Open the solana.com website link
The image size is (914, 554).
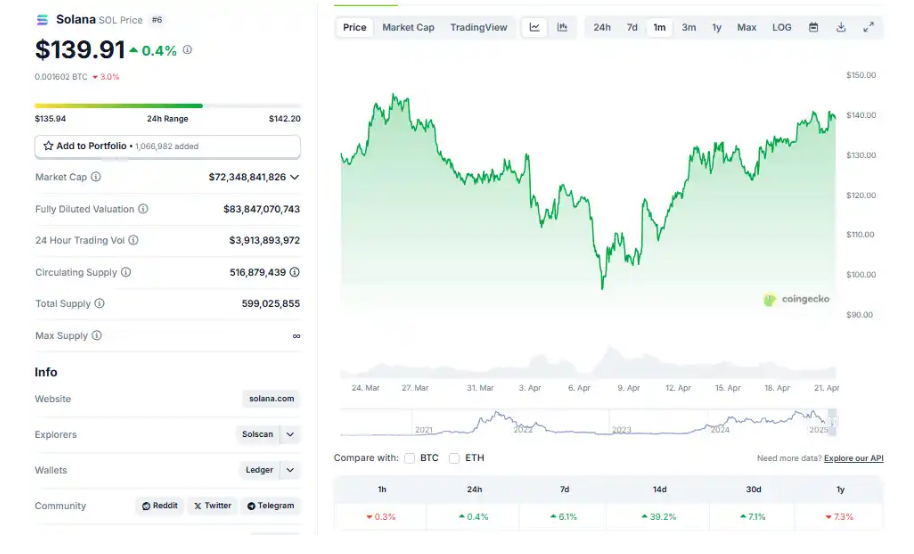click(272, 399)
